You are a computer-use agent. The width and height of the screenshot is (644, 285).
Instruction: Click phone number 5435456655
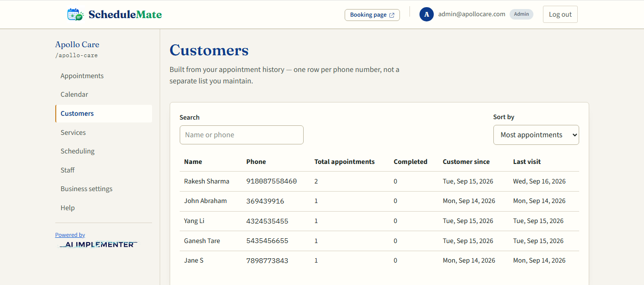[267, 241]
